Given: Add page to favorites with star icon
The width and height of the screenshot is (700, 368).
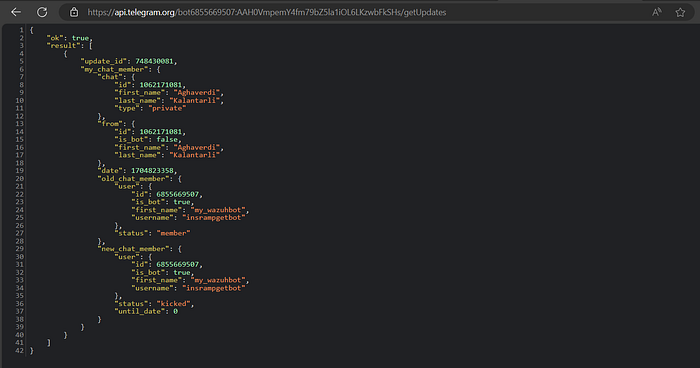Looking at the screenshot, I should 680,13.
